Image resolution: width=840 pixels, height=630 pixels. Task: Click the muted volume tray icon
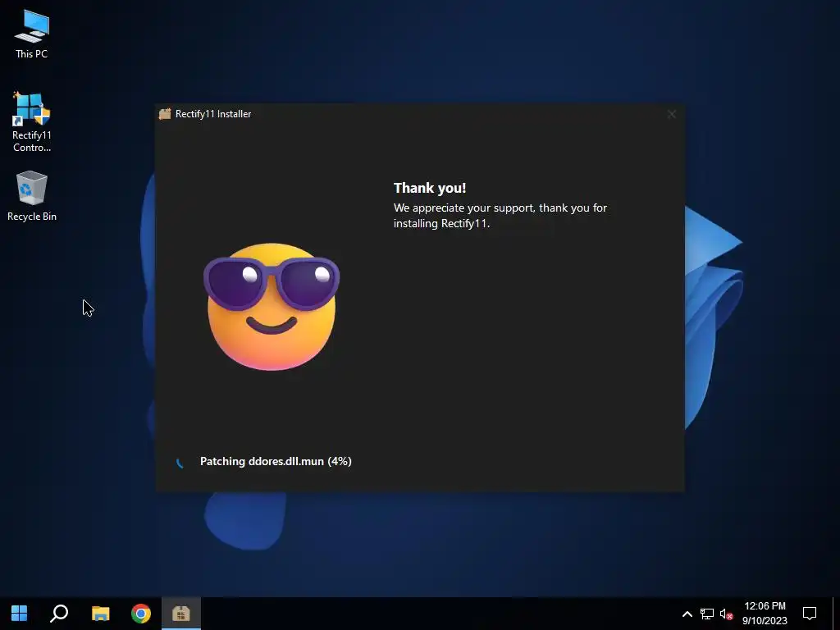pyautogui.click(x=726, y=614)
